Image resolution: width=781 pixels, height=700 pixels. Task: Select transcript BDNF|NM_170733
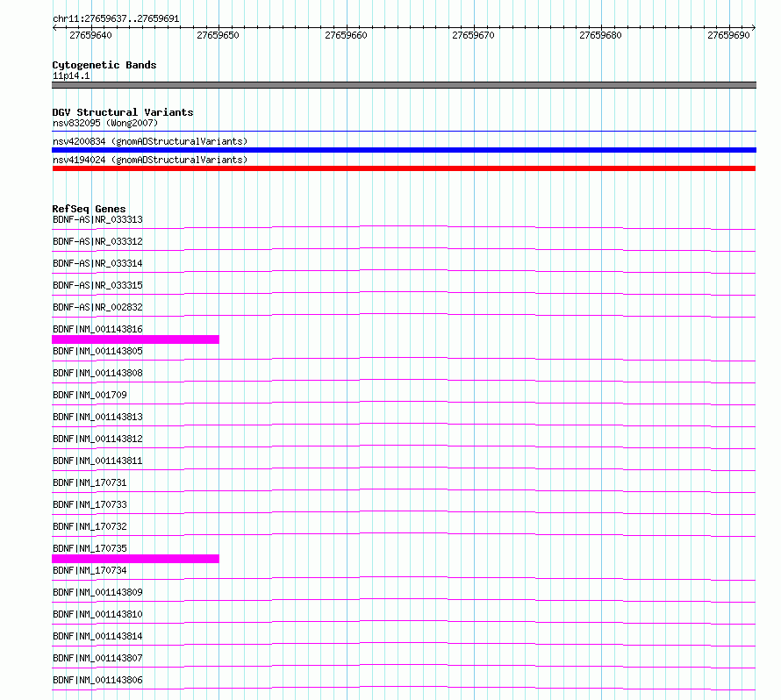pos(90,504)
